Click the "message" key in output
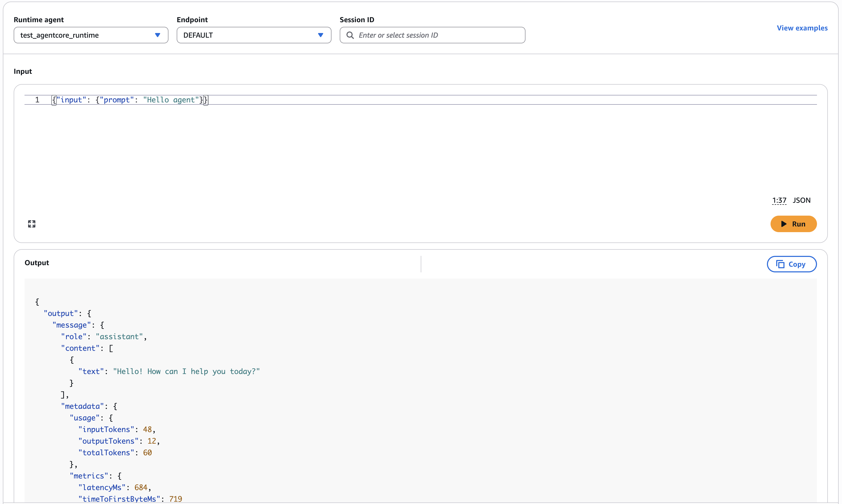This screenshot has width=842, height=504. click(x=71, y=325)
